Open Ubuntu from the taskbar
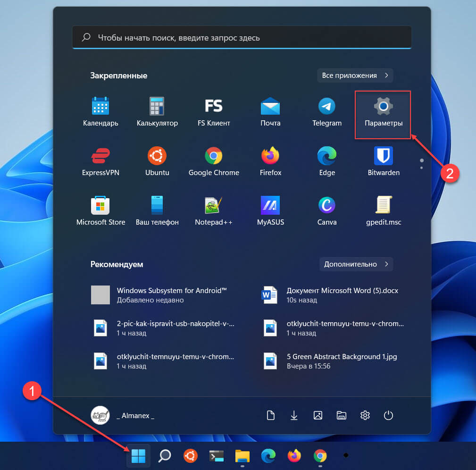This screenshot has width=476, height=470. pyautogui.click(x=190, y=456)
